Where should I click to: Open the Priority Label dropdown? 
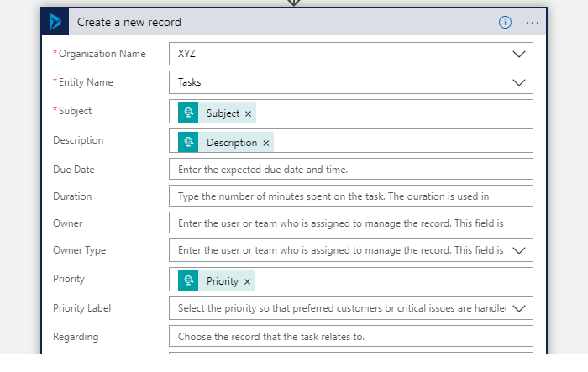[x=518, y=308]
